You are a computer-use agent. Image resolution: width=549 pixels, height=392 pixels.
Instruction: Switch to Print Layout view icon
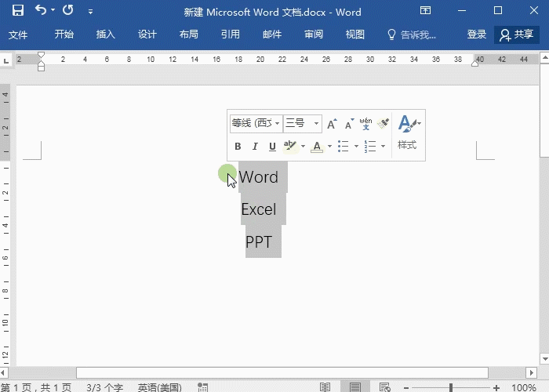coord(355,387)
